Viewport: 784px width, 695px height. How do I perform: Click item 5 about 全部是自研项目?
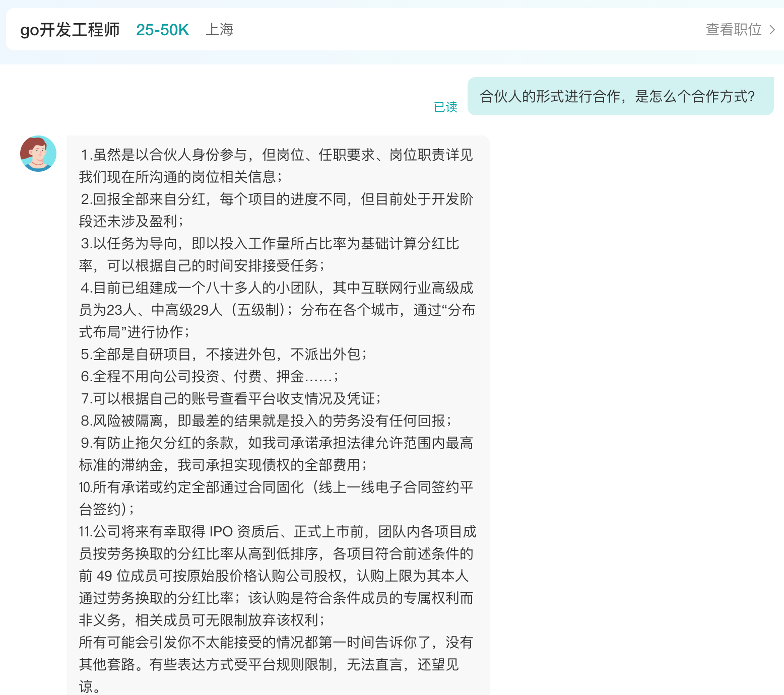(x=224, y=354)
